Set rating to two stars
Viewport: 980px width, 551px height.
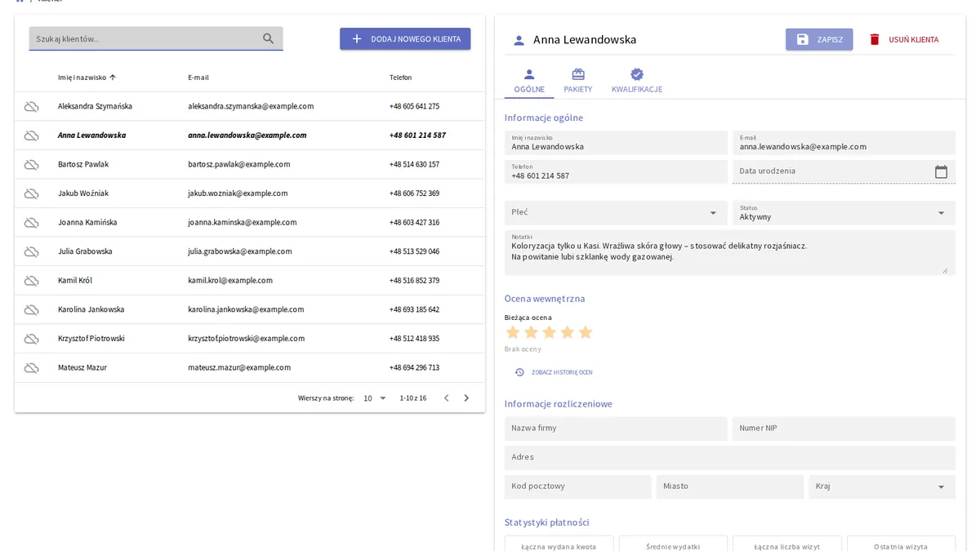pos(531,332)
